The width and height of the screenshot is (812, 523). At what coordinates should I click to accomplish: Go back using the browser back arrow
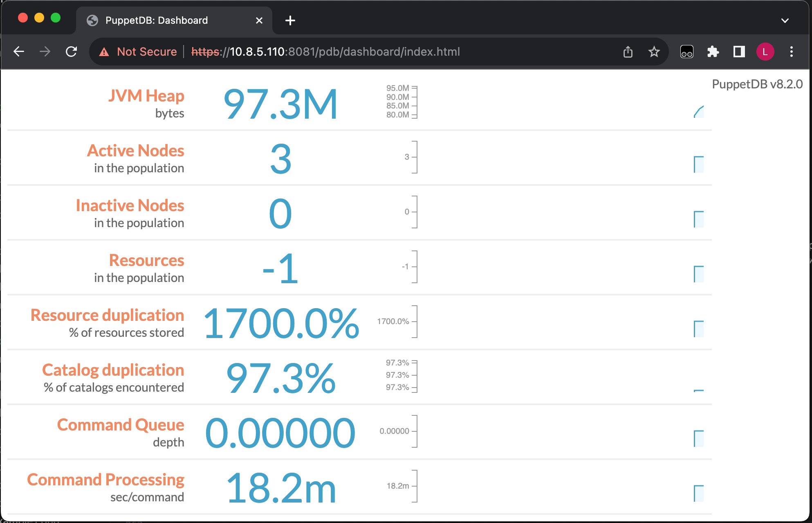point(19,52)
